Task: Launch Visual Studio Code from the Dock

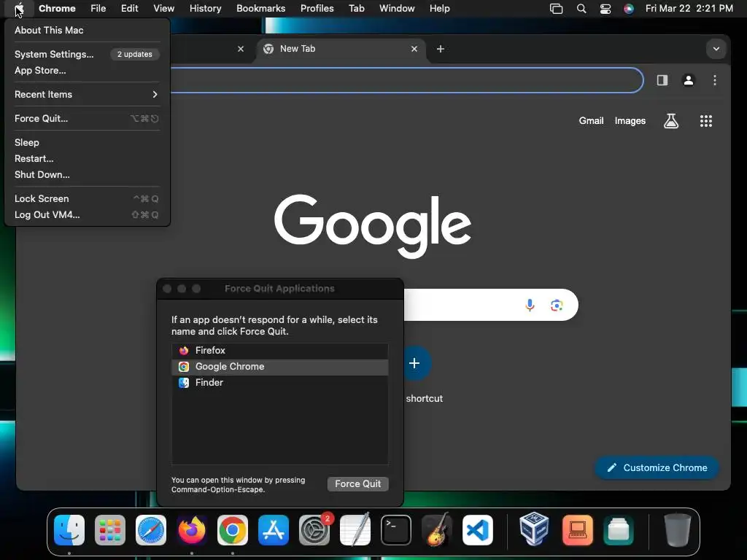Action: click(x=478, y=530)
